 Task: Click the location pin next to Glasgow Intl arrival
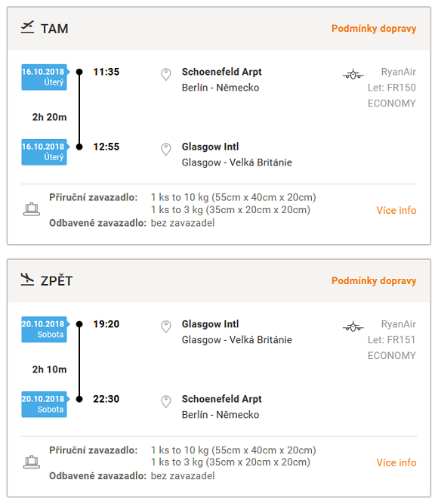166,149
